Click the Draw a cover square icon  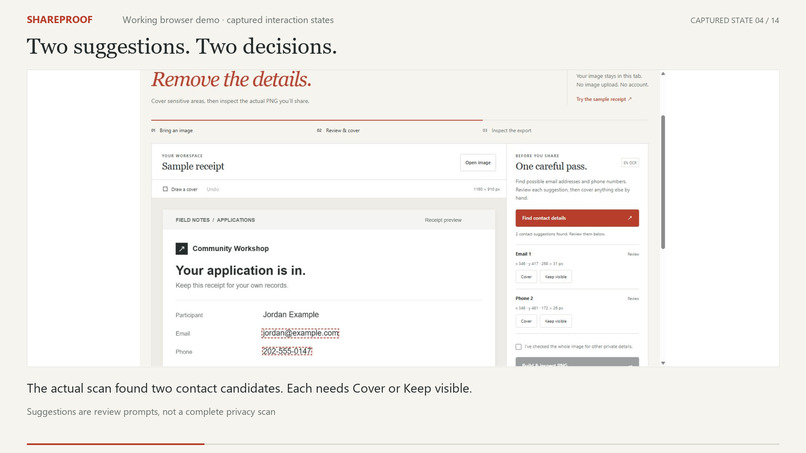[x=165, y=189]
